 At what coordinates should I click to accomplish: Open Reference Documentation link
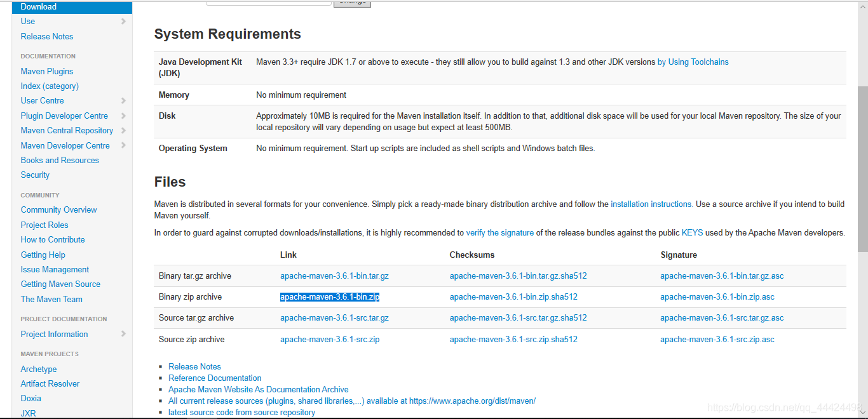[x=215, y=378]
